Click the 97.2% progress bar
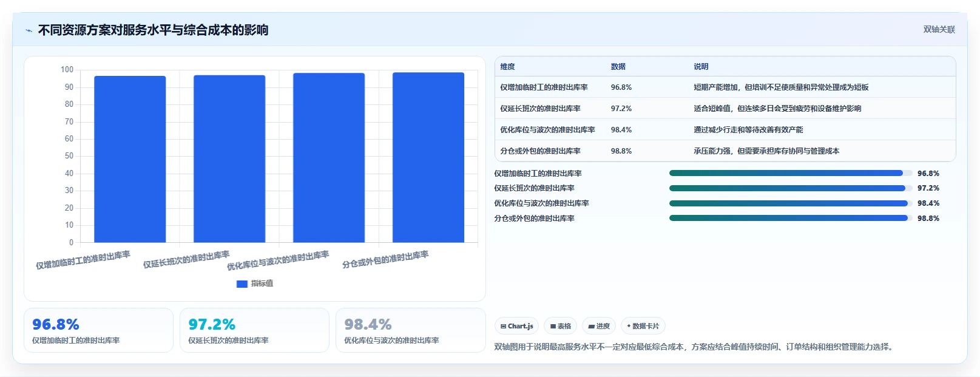The height and width of the screenshot is (377, 980). (790, 188)
